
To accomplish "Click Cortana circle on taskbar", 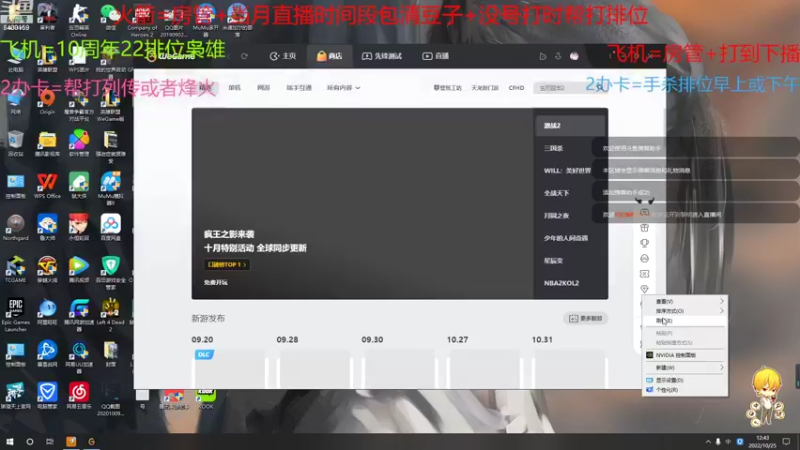I will pos(30,441).
